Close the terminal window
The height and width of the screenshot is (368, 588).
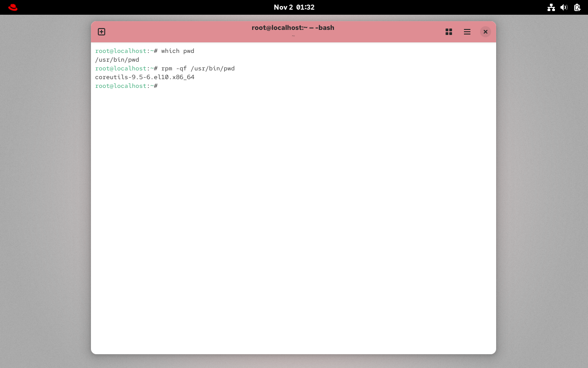click(486, 32)
